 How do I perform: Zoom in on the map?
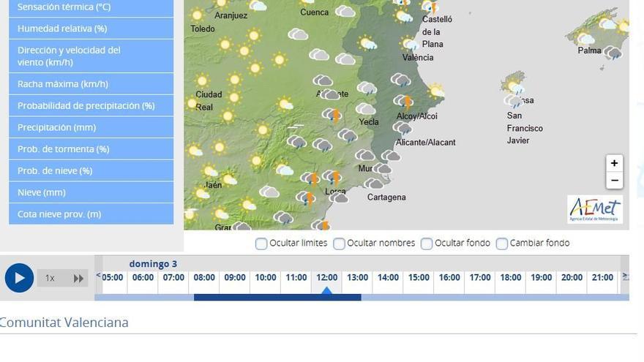click(614, 163)
